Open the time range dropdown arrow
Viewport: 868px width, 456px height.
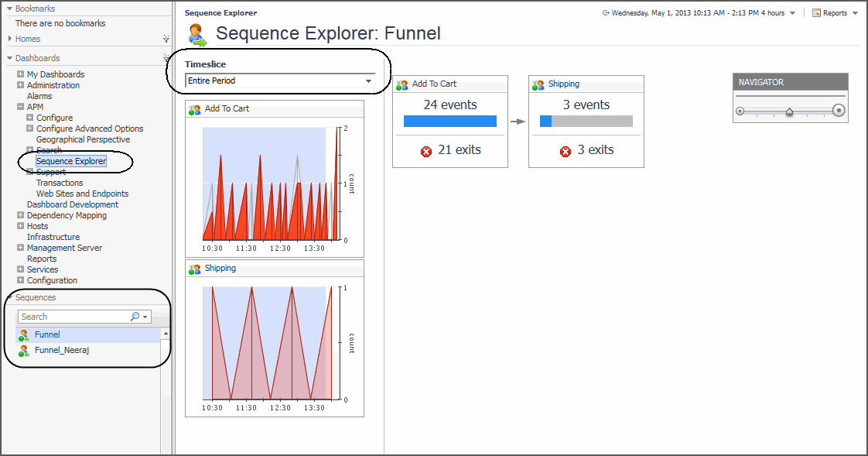[x=792, y=13]
